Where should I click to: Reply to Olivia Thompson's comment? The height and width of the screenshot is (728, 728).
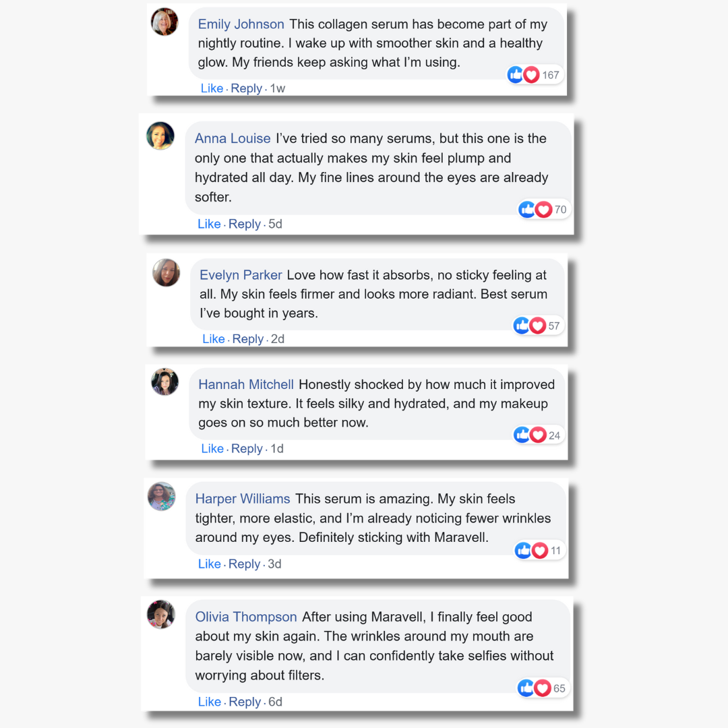[245, 702]
